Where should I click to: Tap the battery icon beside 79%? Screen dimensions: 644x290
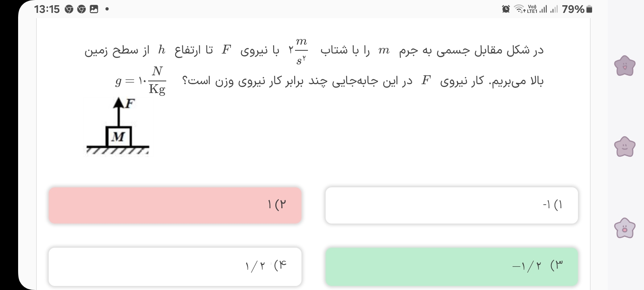click(x=589, y=9)
